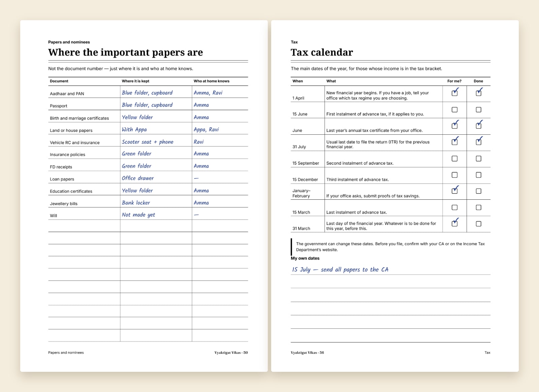Select the 'Aadhaar and PAN' document row label
Screen dimensions: 539x392
click(67, 94)
